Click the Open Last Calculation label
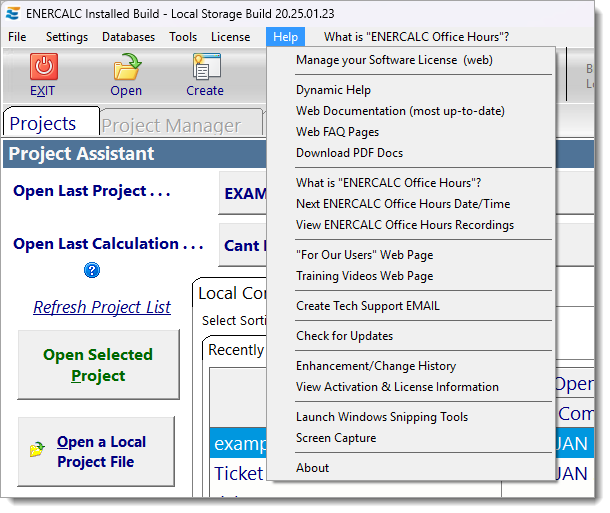Screen dimensions: 610x513 (x=108, y=244)
